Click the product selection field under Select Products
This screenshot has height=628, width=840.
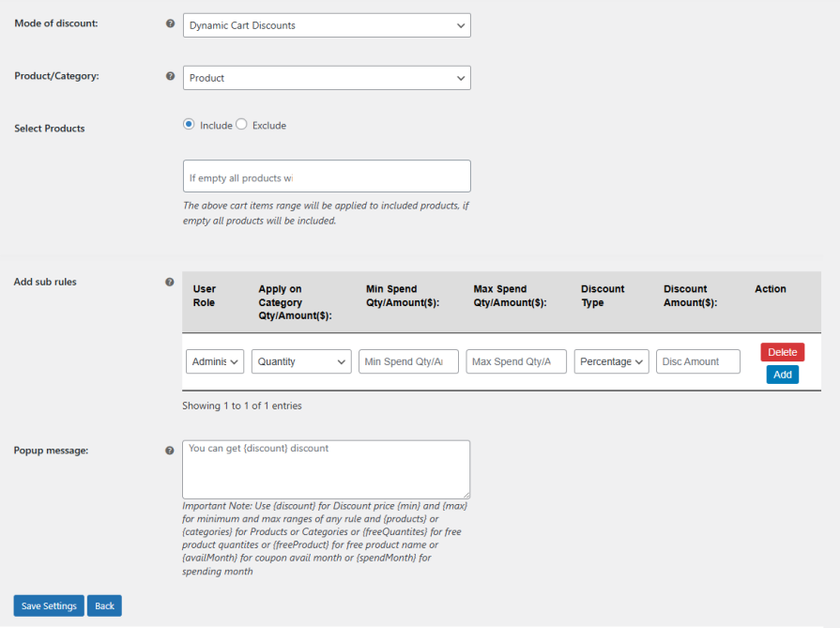click(x=327, y=176)
